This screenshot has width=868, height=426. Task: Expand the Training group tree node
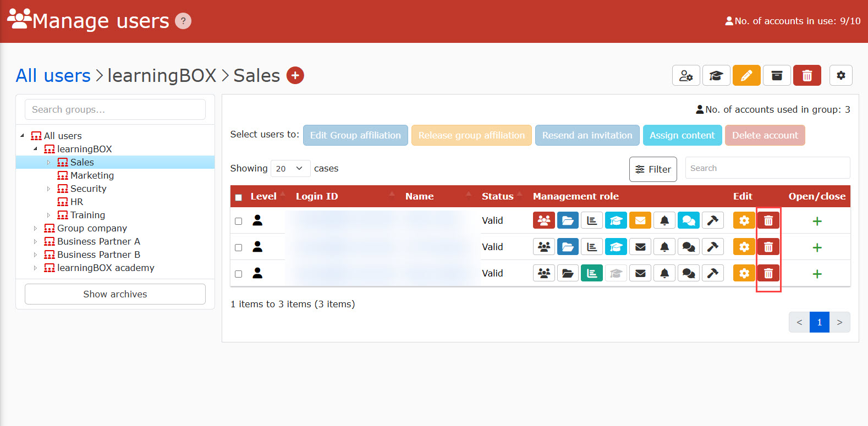[49, 215]
